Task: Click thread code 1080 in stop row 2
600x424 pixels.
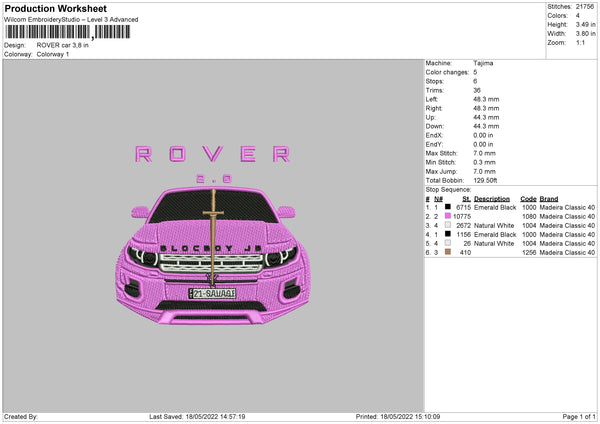Action: point(529,217)
